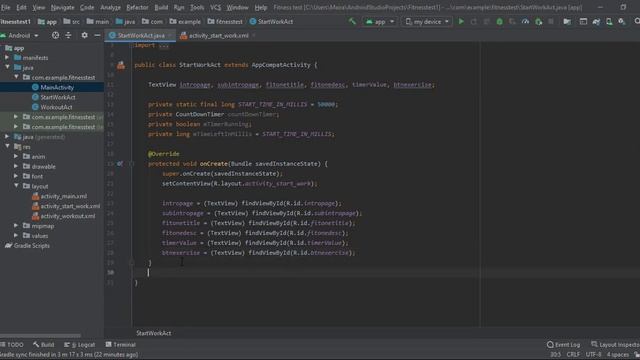Screen dimensions: 640x360
Task: Open the Build menu
Action: pos(161,7)
